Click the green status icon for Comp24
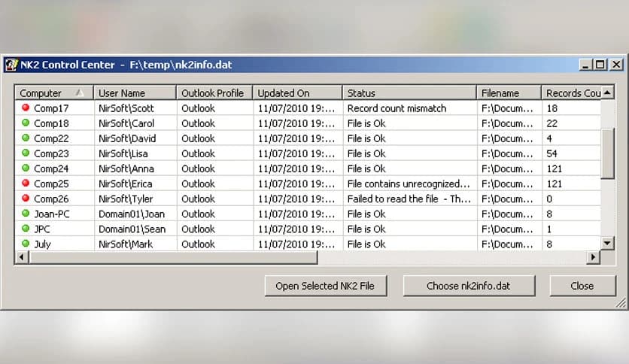 coord(26,168)
